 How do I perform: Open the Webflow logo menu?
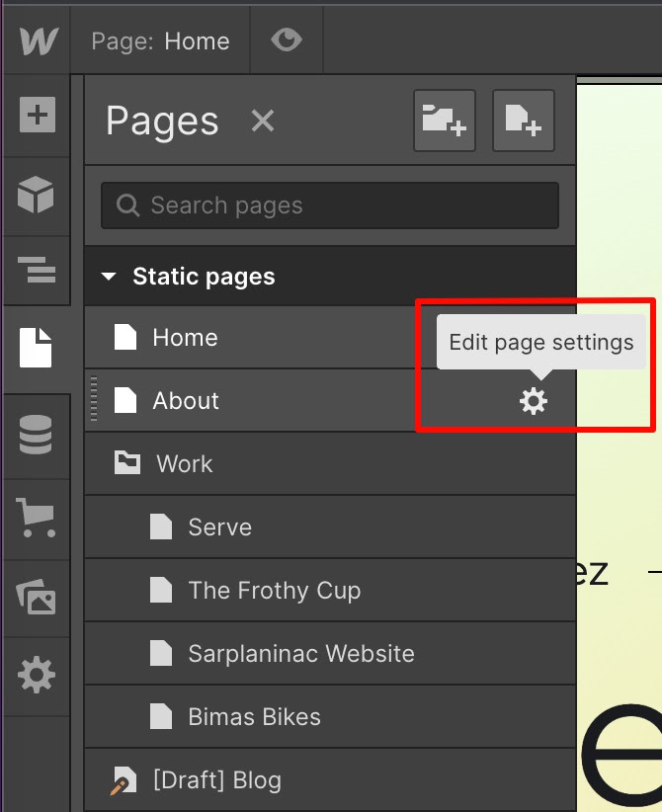coord(38,41)
